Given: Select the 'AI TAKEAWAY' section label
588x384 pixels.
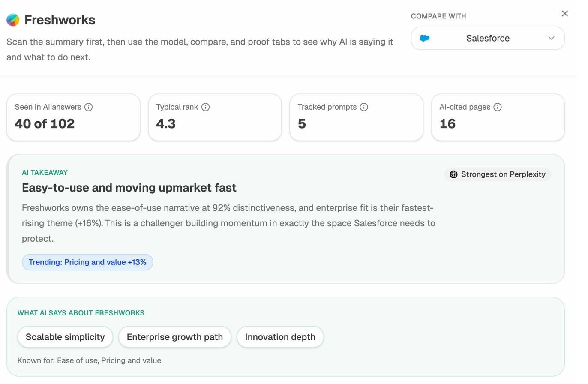Looking at the screenshot, I should coord(45,172).
